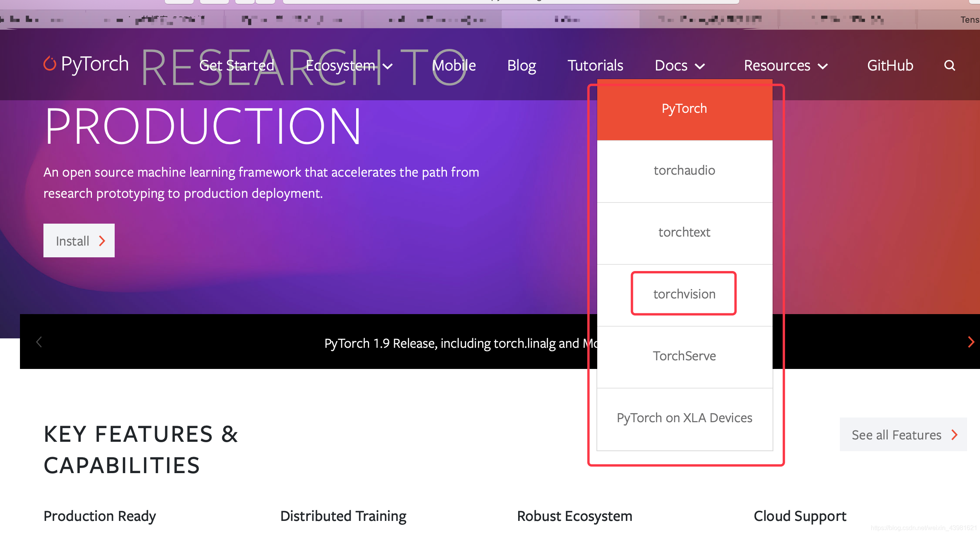The height and width of the screenshot is (535, 980).
Task: Select TorchServe from the dropdown list
Action: (x=684, y=356)
